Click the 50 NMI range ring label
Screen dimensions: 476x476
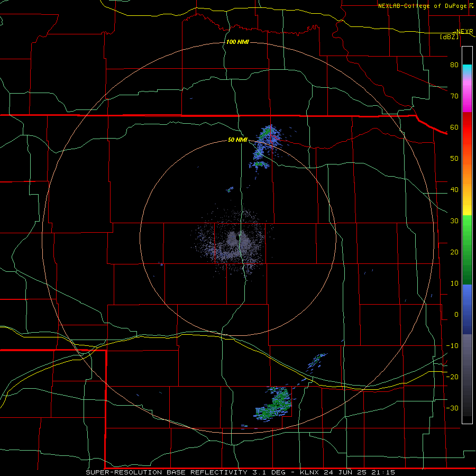[237, 140]
